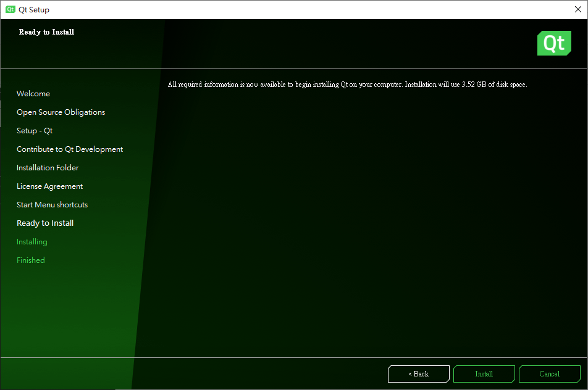Select the Welcome step in sidebar
This screenshot has height=390, width=588.
pyautogui.click(x=33, y=94)
